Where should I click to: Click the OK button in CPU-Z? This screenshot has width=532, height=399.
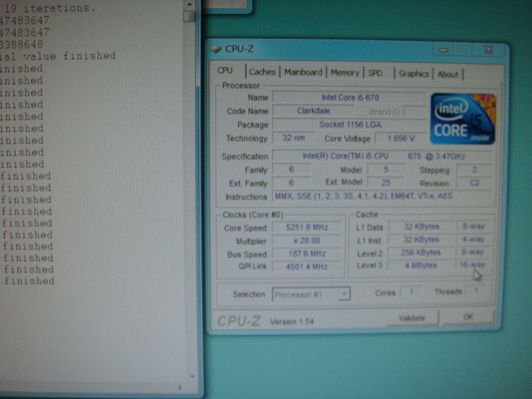(468, 317)
